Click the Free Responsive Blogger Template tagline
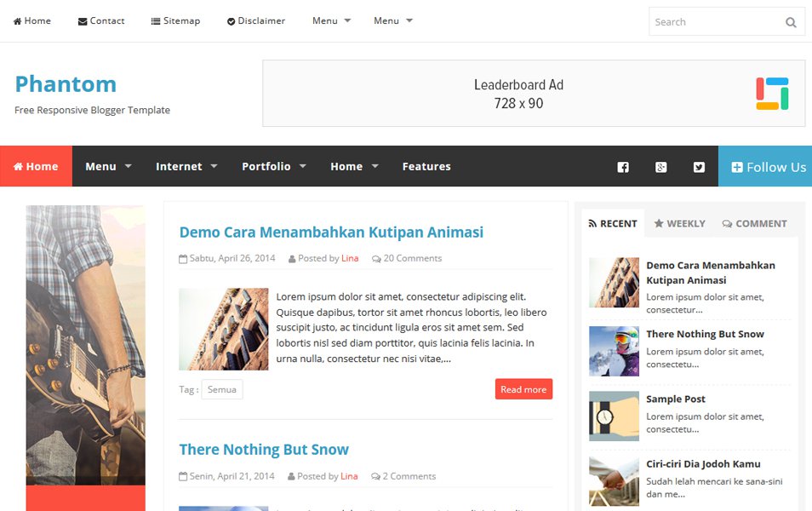812x511 pixels. tap(92, 110)
